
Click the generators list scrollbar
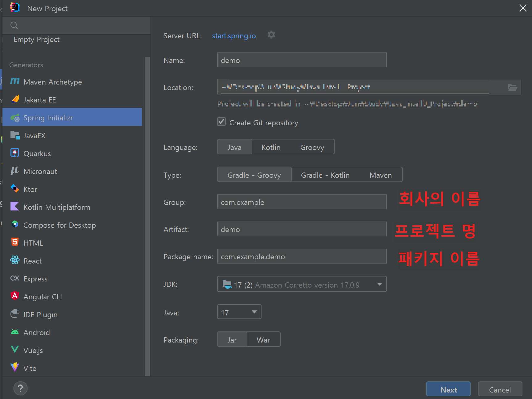(147, 216)
